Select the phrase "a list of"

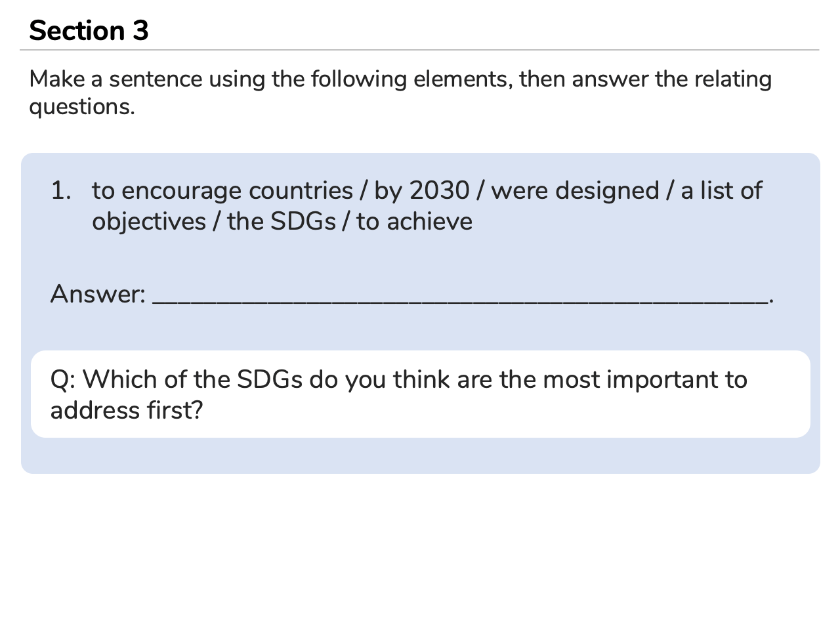pos(721,190)
